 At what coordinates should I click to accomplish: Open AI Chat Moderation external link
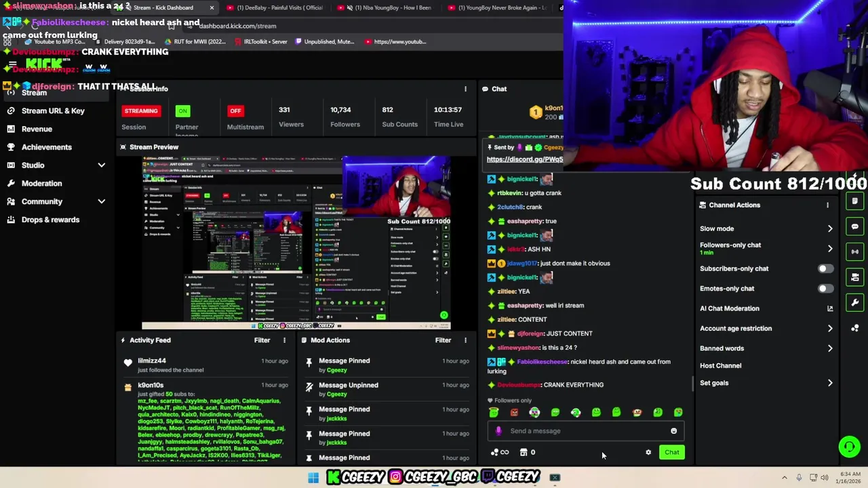(x=830, y=308)
